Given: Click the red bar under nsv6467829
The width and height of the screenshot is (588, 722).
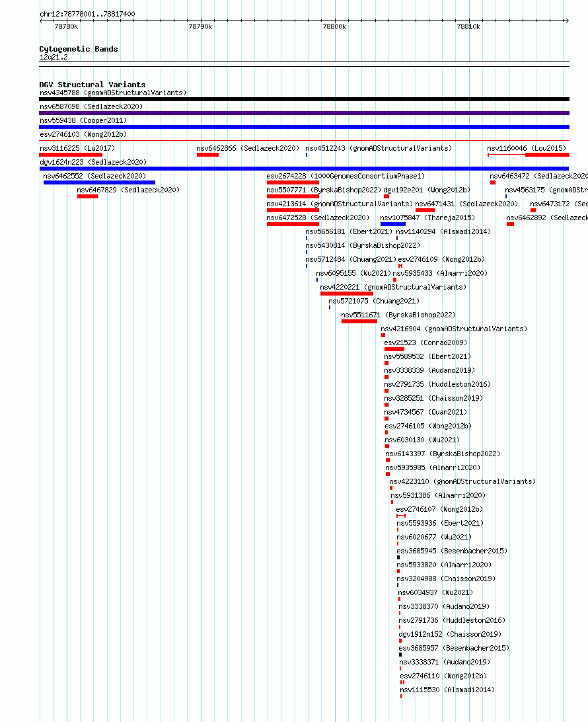Looking at the screenshot, I should [87, 196].
